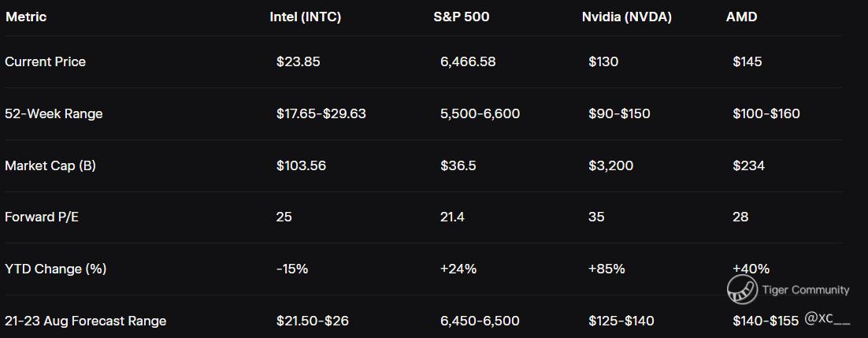Click the @XC__ username label
Screen dimensions: 868x338
click(827, 318)
